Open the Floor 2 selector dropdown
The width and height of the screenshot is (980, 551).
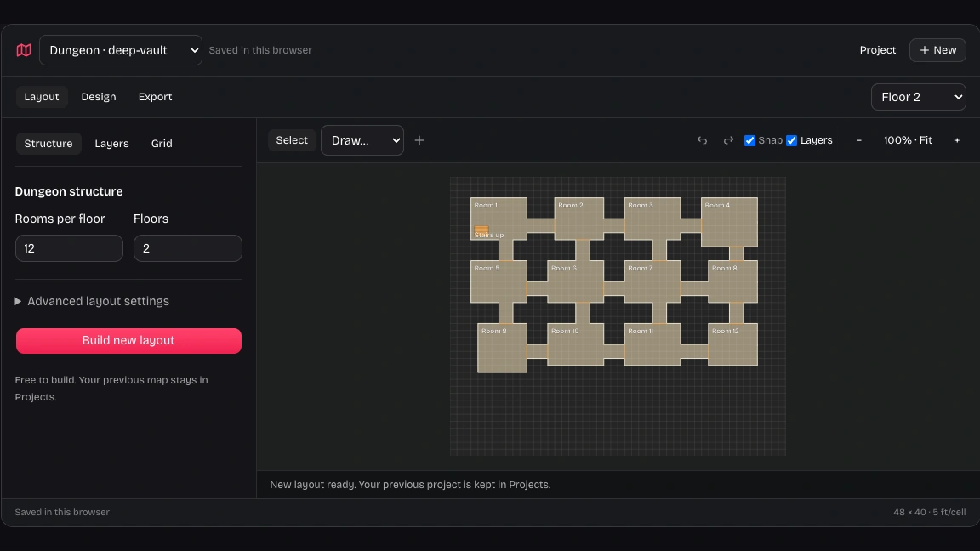pyautogui.click(x=918, y=97)
